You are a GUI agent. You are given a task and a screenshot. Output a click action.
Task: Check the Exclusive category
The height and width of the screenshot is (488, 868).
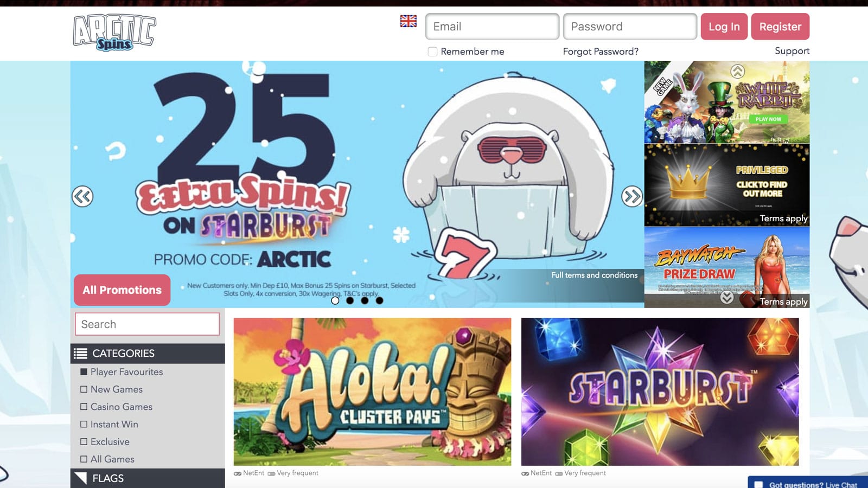pos(84,441)
